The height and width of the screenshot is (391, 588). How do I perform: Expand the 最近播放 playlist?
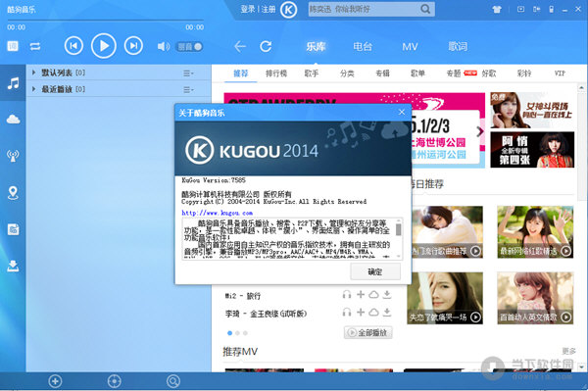33,89
